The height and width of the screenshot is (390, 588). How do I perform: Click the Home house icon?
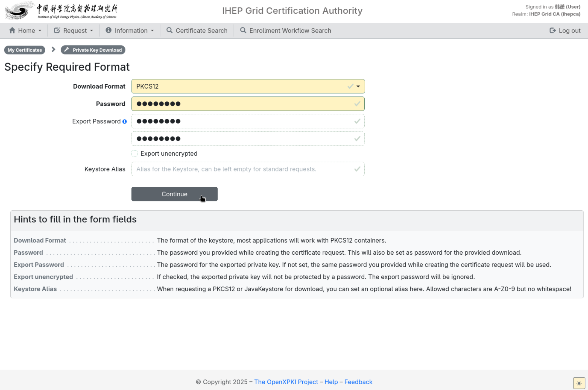pos(12,30)
